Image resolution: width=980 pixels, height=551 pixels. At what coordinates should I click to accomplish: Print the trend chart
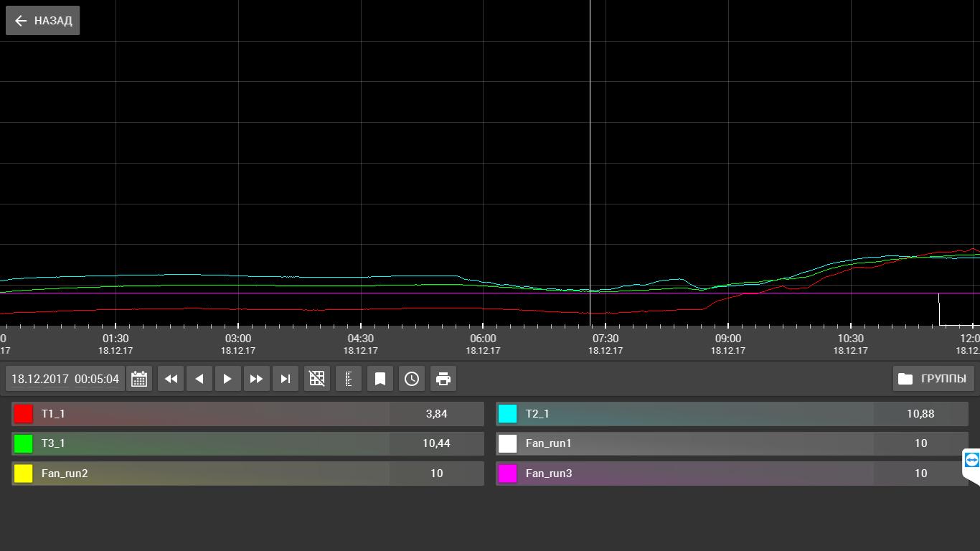(443, 379)
